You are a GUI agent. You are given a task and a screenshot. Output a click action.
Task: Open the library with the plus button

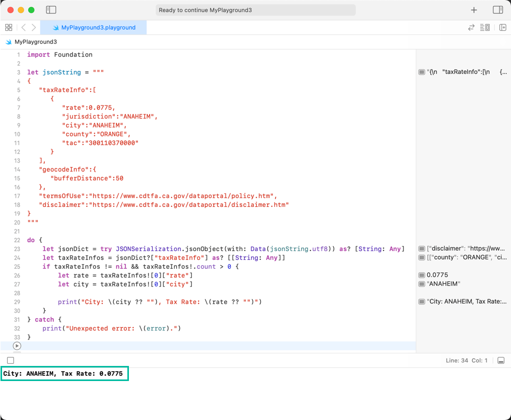pos(474,10)
